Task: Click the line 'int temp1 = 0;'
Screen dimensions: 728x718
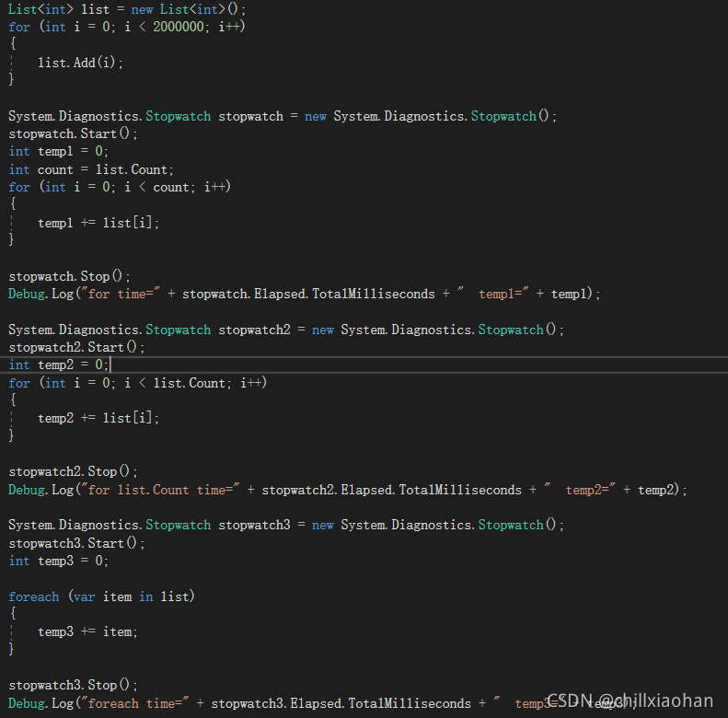Action: tap(58, 151)
